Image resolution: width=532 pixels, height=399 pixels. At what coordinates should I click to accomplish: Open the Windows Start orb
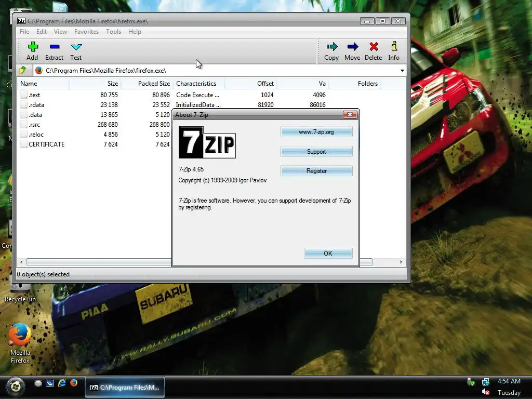click(15, 387)
